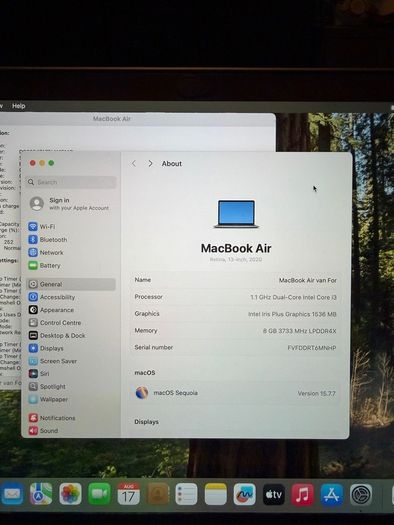394x525 pixels.
Task: Click the serial number value
Action: click(x=312, y=348)
